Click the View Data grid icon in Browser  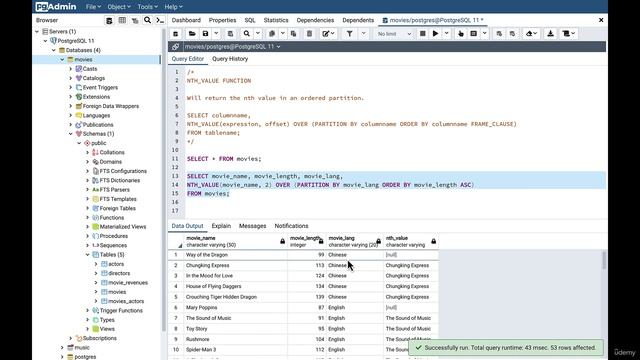coord(122,20)
